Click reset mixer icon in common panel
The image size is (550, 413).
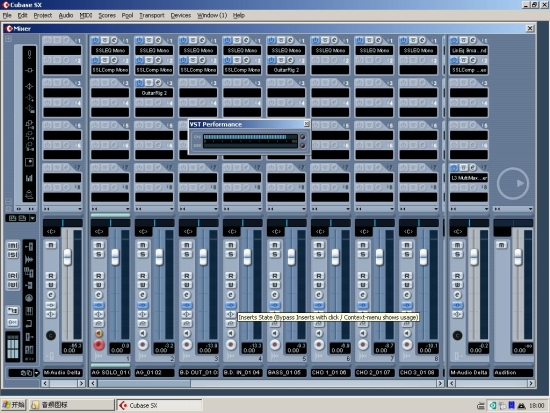(13, 322)
